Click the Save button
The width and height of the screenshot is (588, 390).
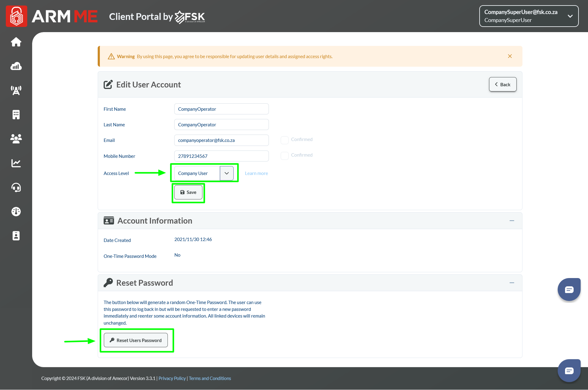click(188, 192)
